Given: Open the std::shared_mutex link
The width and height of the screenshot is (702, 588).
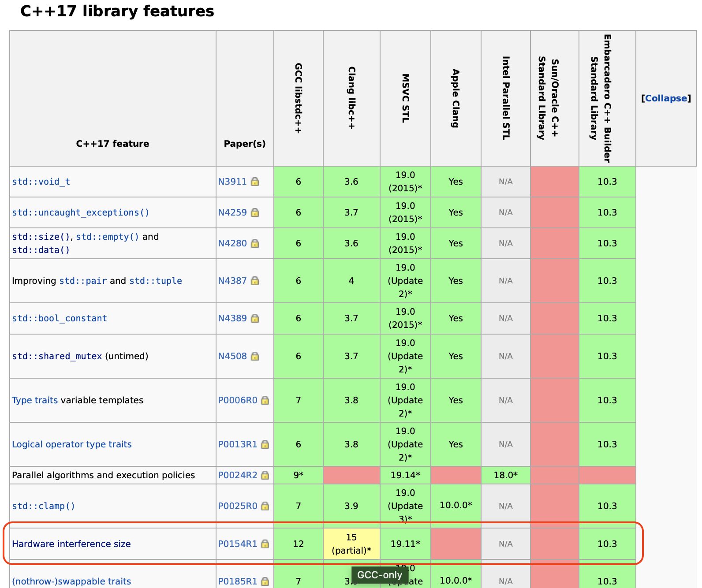Looking at the screenshot, I should (57, 356).
